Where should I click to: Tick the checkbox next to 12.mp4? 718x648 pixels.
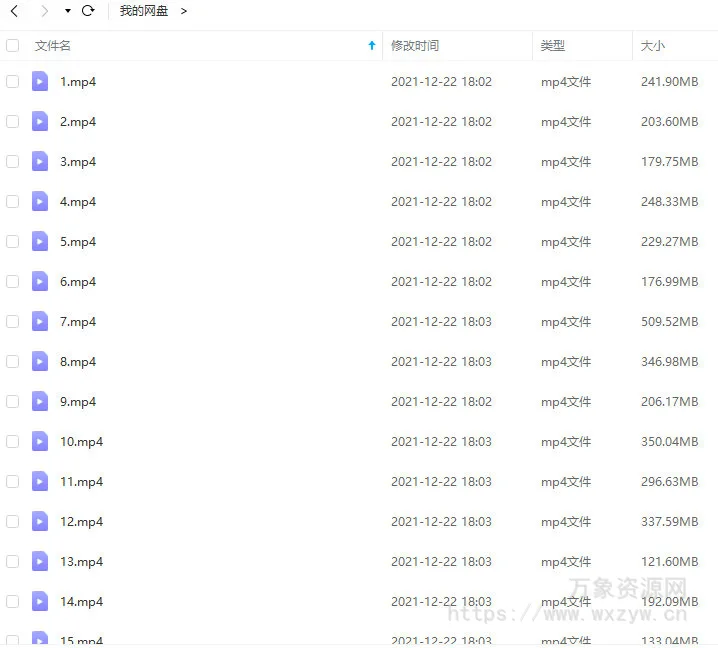(x=13, y=522)
